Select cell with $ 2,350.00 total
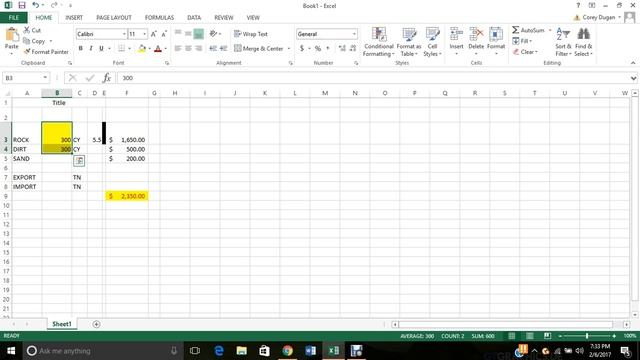The height and width of the screenshot is (360, 640). 127,196
